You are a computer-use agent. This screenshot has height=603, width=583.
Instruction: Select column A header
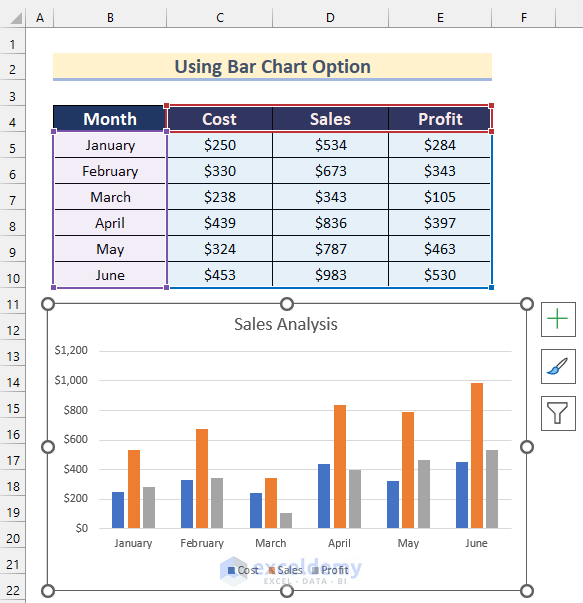click(x=40, y=17)
